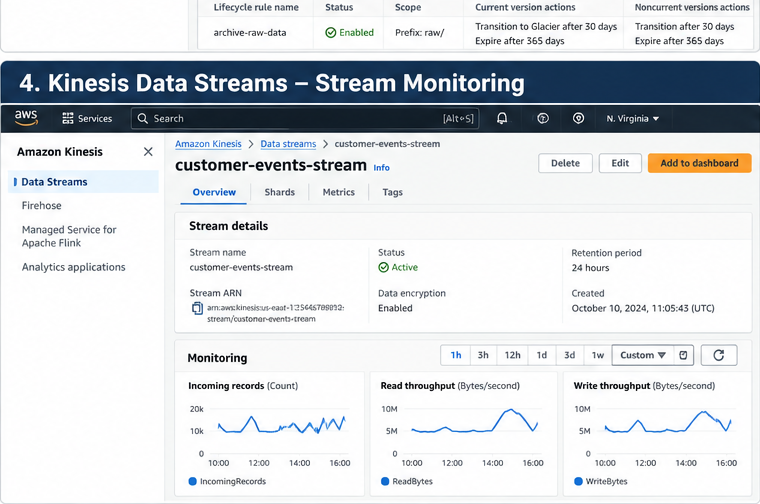This screenshot has height=504, width=760.
Task: Click the Current version actions column header
Action: point(525,7)
